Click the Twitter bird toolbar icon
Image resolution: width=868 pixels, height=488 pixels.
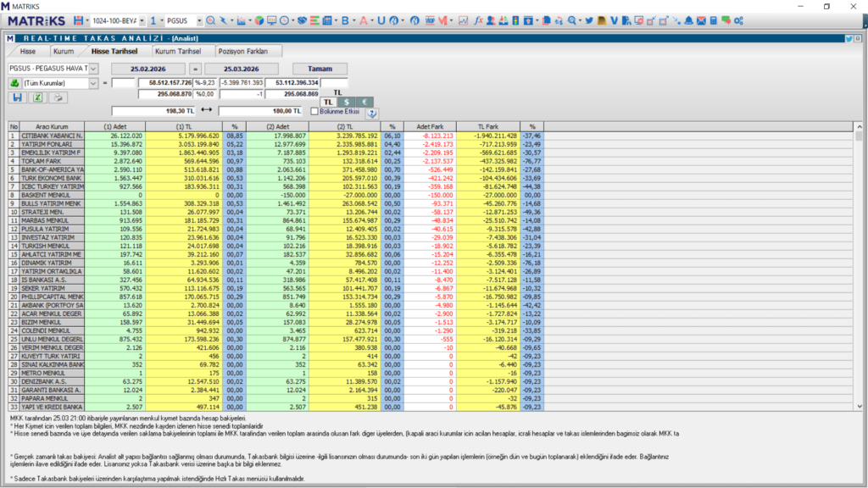[589, 19]
